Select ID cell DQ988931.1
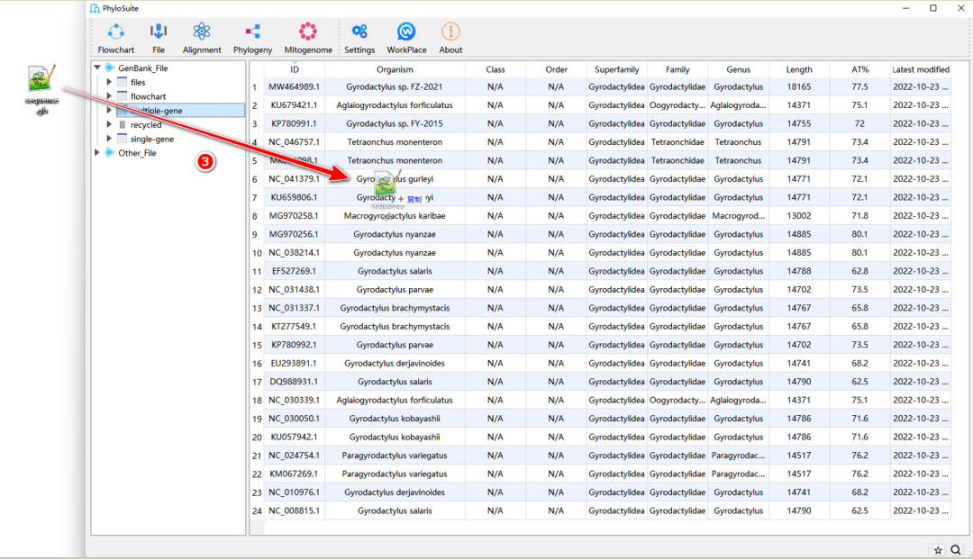 (x=294, y=382)
